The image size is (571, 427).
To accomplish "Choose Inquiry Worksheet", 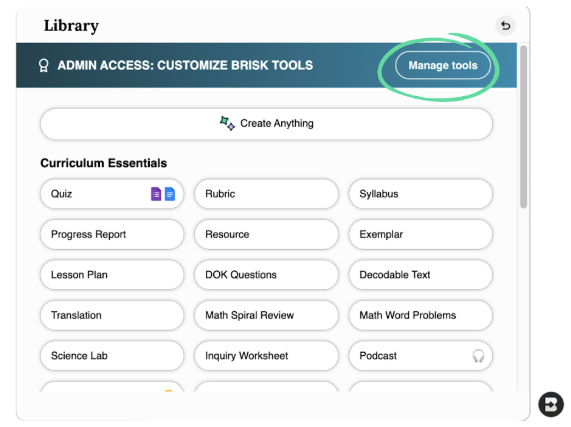I will [266, 356].
